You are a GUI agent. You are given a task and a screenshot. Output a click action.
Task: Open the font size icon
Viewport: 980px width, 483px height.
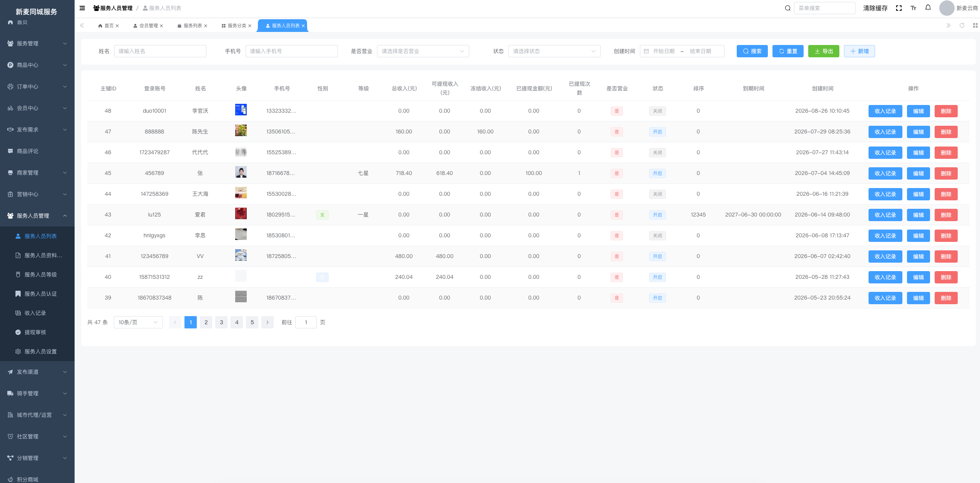coord(914,8)
